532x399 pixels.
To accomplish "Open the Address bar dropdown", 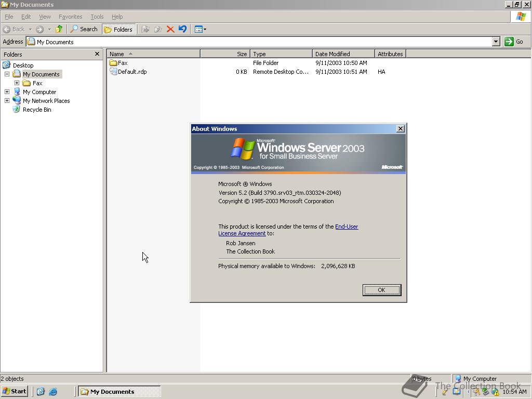I will (x=496, y=42).
